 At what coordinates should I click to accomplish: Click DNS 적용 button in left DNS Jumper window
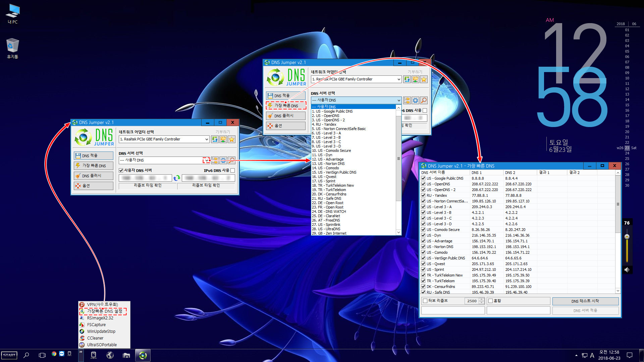(x=94, y=156)
